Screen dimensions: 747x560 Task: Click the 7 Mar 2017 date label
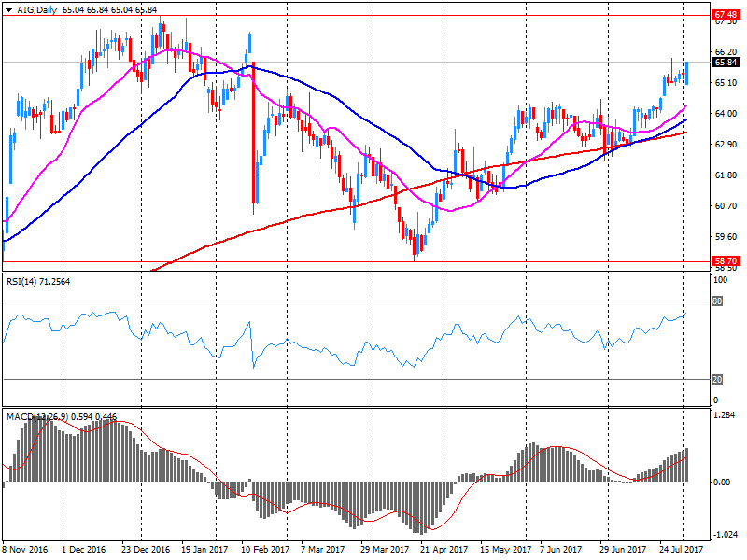point(322,550)
